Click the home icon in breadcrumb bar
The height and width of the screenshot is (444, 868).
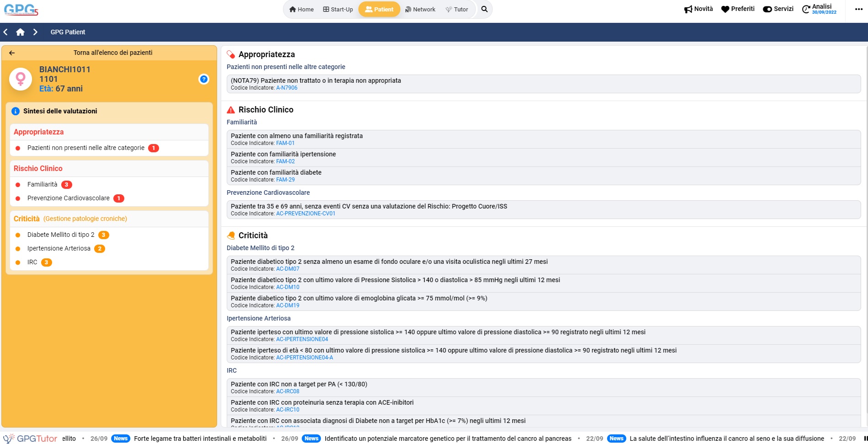click(20, 32)
